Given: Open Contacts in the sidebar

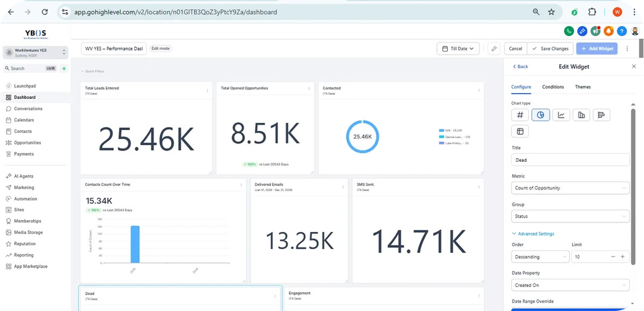Looking at the screenshot, I should 23,131.
